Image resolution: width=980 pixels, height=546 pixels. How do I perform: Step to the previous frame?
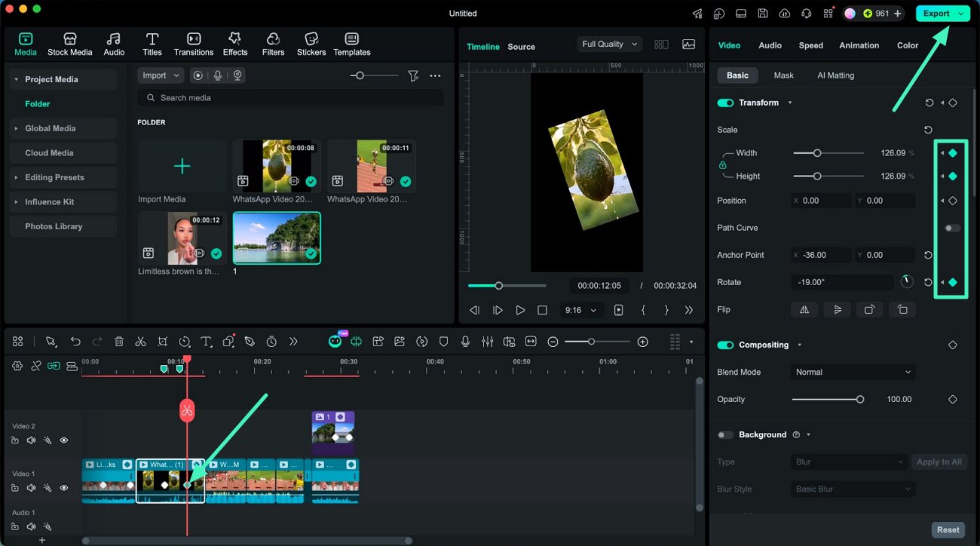[474, 310]
